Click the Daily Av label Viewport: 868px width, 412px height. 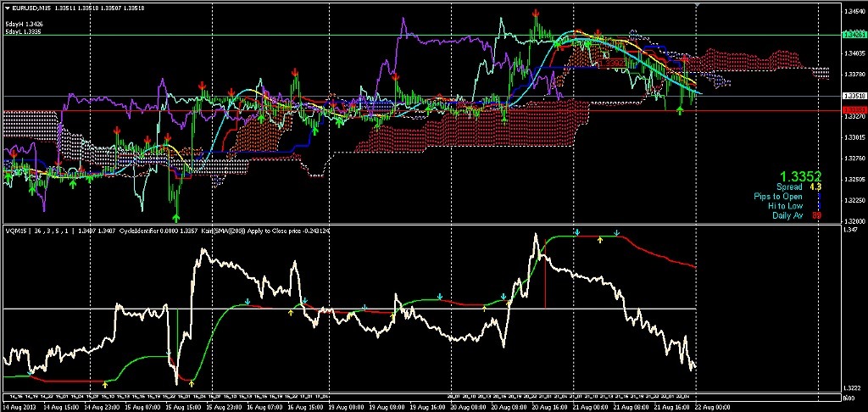point(787,214)
